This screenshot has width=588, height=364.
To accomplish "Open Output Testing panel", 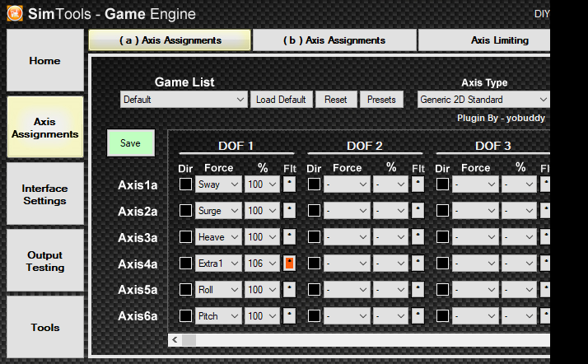I will 45,260.
